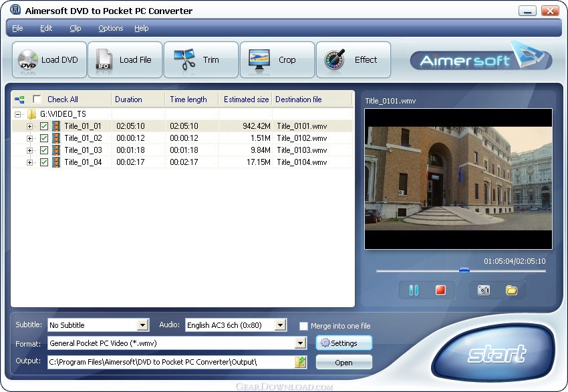Open the Audio track dropdown
568x392 pixels.
[280, 325]
